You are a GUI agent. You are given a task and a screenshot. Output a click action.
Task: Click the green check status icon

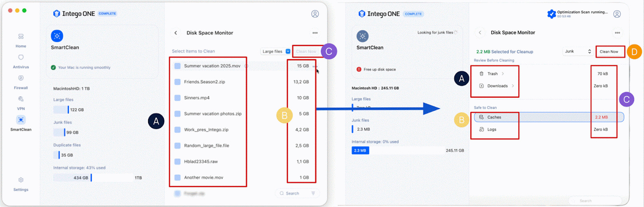(x=53, y=67)
